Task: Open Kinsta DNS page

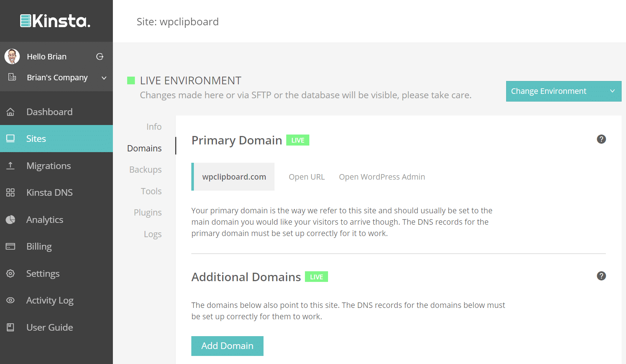Action: (x=56, y=192)
